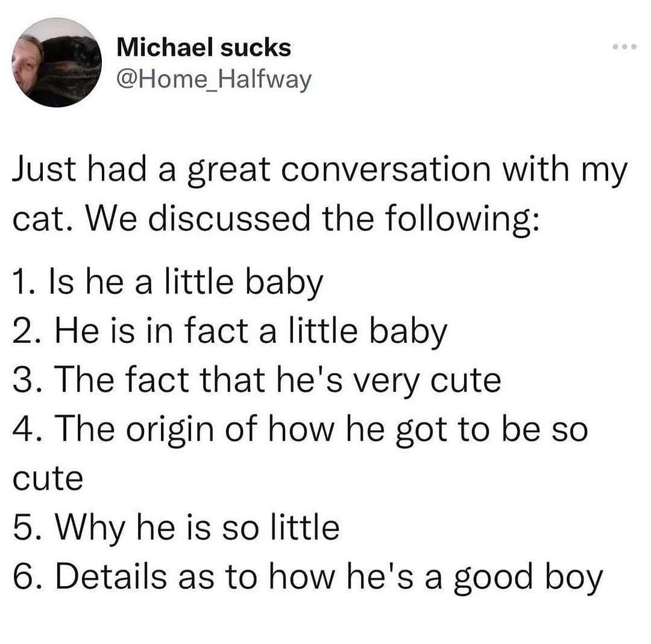Click the line "The origin of how he got"
Viewport: 651px width, 644px height.
300,430
